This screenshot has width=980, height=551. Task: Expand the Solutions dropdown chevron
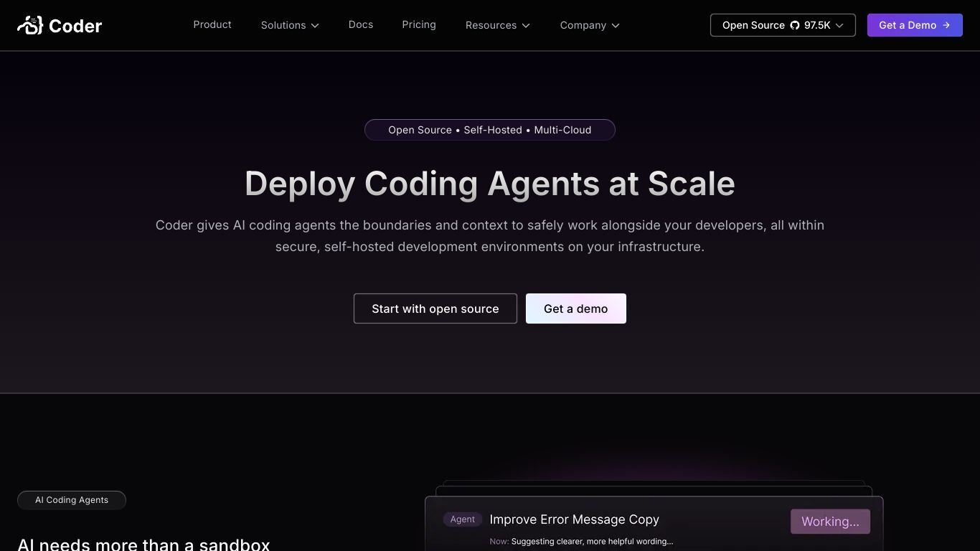click(x=315, y=25)
